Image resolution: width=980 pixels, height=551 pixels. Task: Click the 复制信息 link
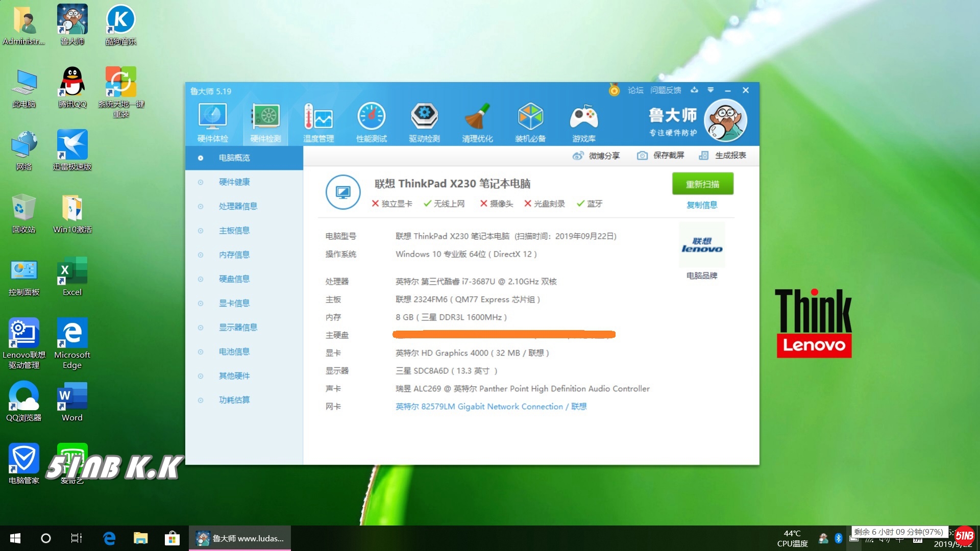[x=702, y=205]
